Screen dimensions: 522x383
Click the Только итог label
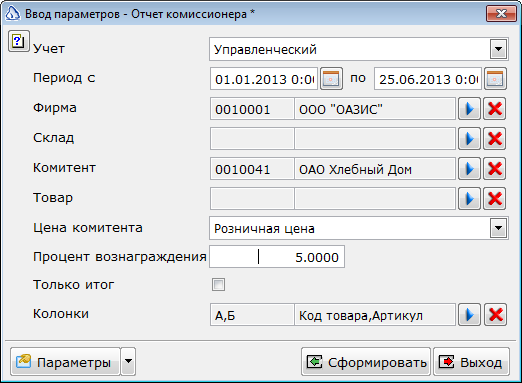click(74, 285)
